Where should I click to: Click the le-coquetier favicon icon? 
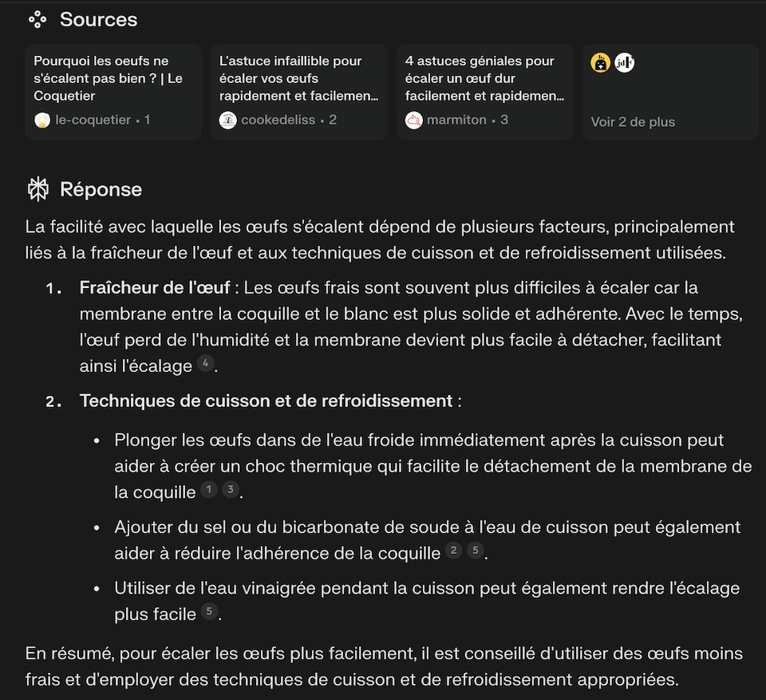click(42, 121)
